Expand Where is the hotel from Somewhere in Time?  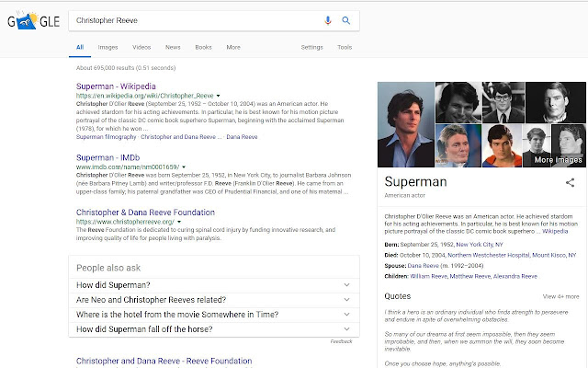tap(214, 315)
